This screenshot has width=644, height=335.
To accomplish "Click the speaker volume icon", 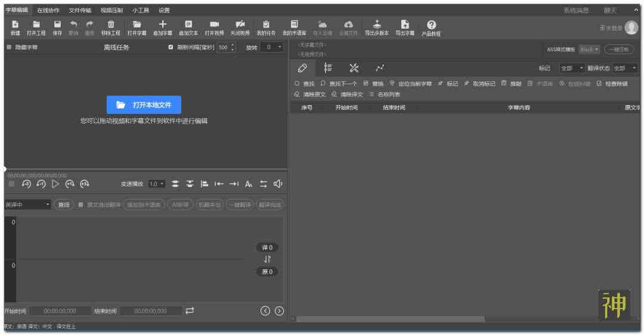I will pos(278,184).
